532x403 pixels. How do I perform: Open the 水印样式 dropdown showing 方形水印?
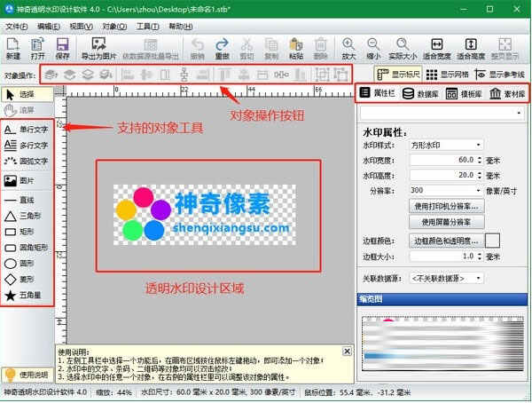click(x=445, y=145)
